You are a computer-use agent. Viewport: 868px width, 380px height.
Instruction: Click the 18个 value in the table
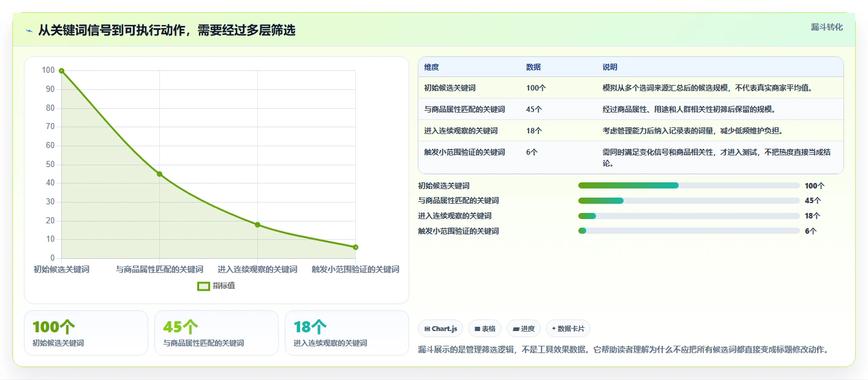click(x=534, y=131)
